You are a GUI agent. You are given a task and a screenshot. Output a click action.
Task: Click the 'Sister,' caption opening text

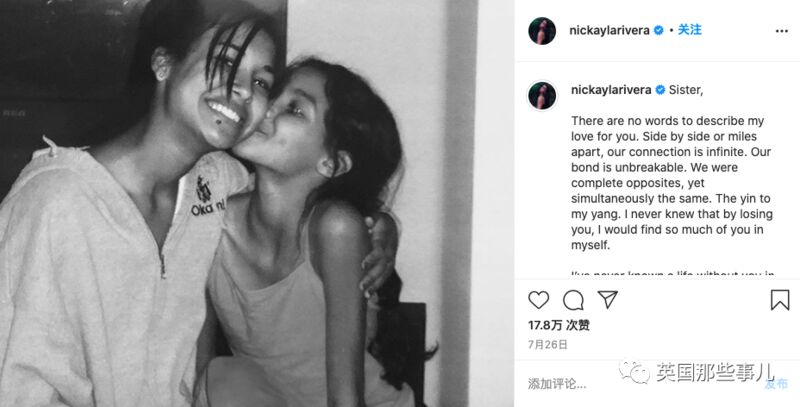click(x=686, y=90)
